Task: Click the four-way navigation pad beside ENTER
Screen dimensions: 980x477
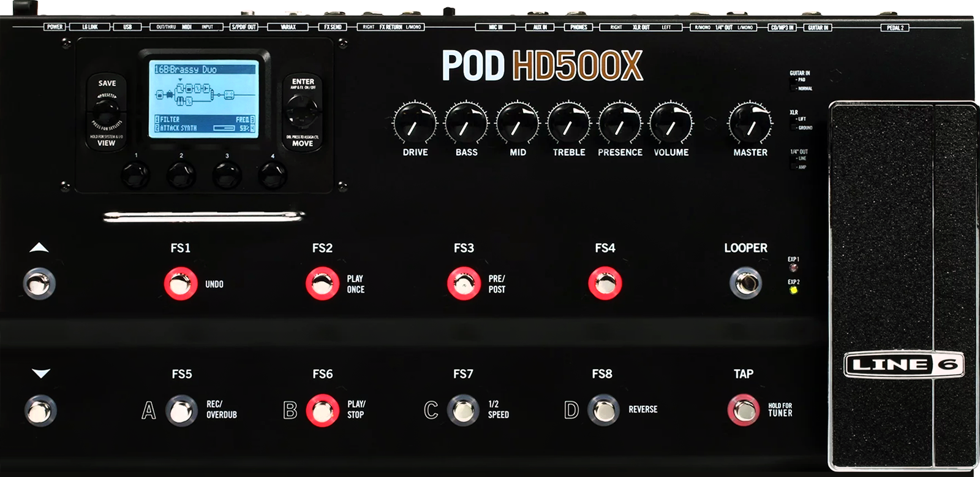Action: point(302,112)
